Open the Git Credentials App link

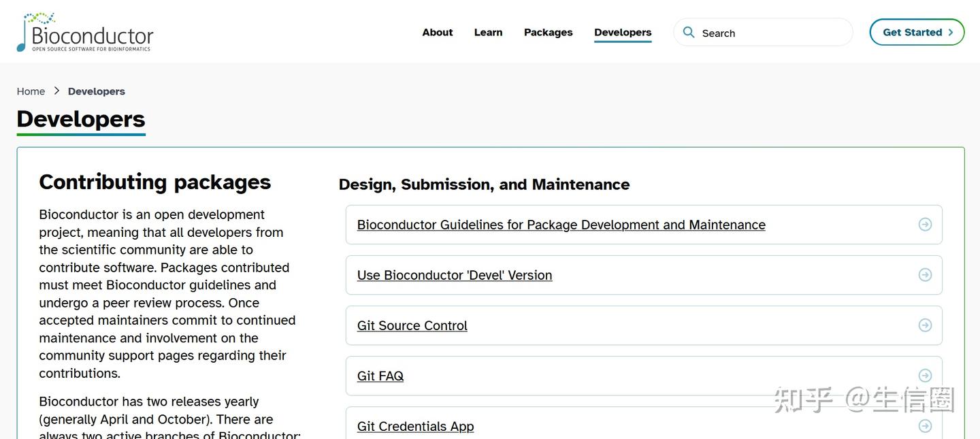(415, 425)
